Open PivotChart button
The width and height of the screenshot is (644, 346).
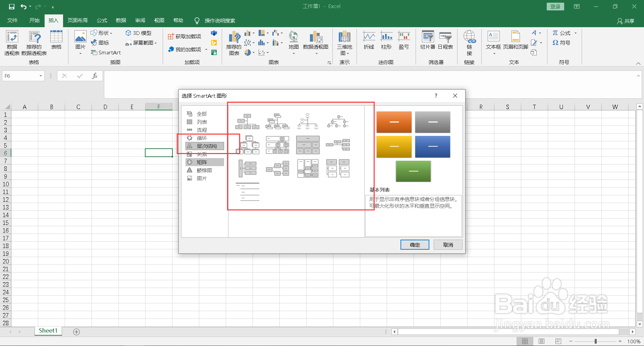click(316, 42)
